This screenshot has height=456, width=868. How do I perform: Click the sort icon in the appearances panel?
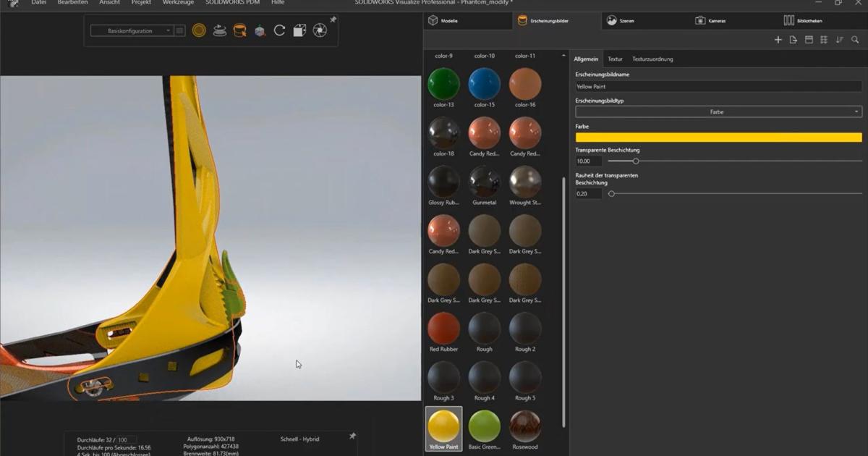pos(839,40)
